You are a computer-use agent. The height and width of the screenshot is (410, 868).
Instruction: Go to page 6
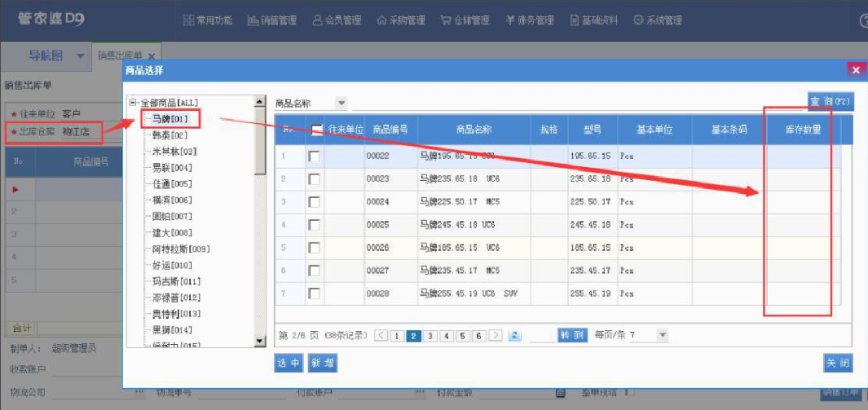(x=480, y=336)
